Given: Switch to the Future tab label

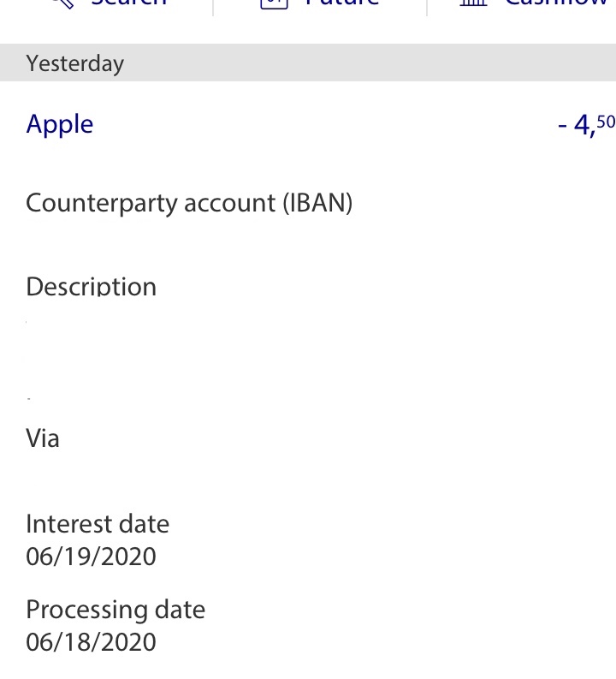Looking at the screenshot, I should click(342, 3).
